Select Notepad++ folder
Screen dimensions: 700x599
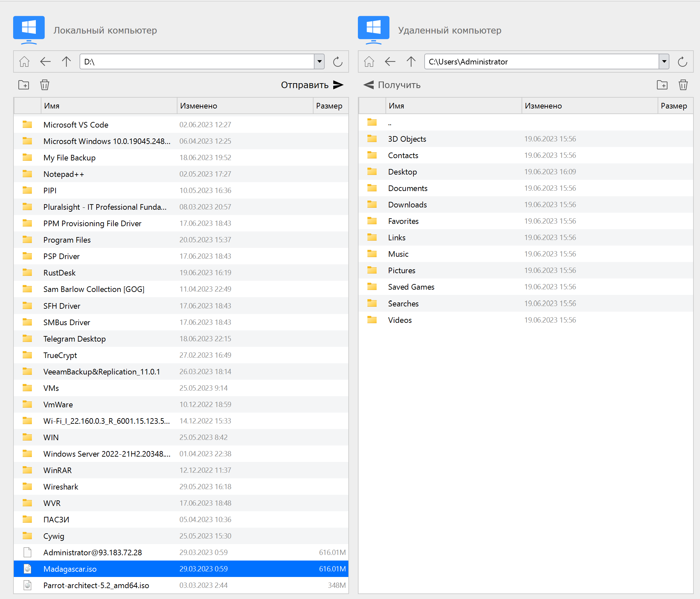(181, 174)
